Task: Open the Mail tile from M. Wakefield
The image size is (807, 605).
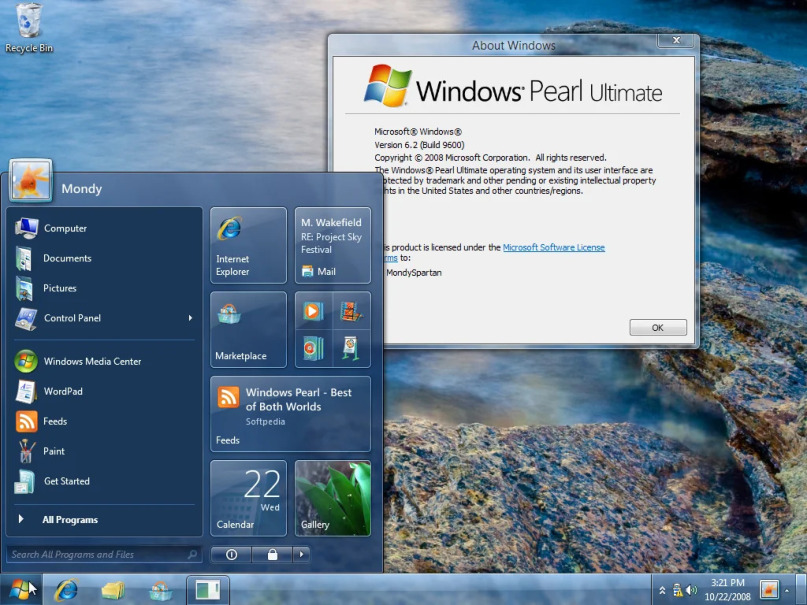Action: coord(332,245)
